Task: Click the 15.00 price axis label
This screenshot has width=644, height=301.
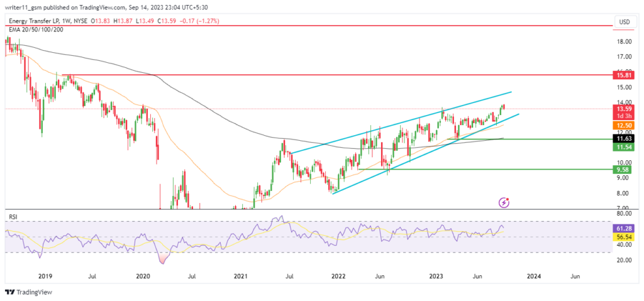Action: pos(623,87)
